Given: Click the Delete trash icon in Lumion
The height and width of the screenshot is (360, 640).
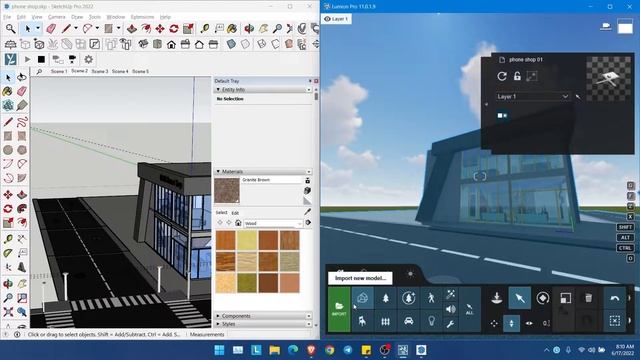Looking at the screenshot, I should [x=588, y=298].
